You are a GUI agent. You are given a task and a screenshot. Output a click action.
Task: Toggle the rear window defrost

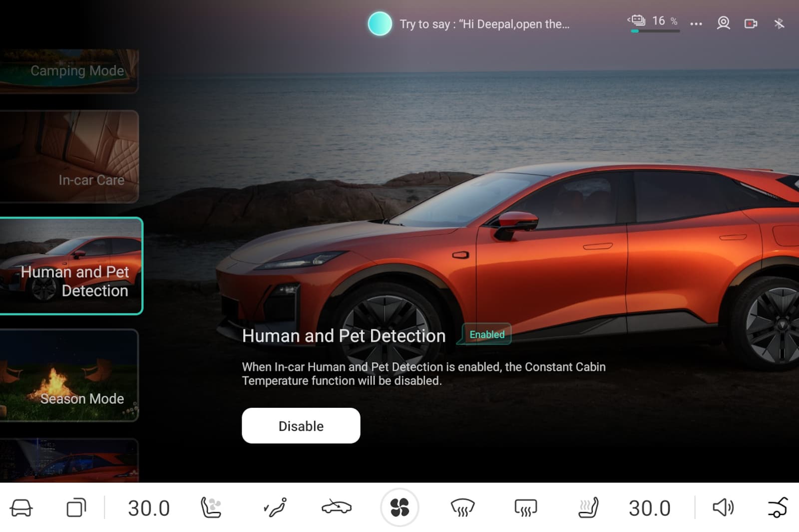click(x=525, y=508)
